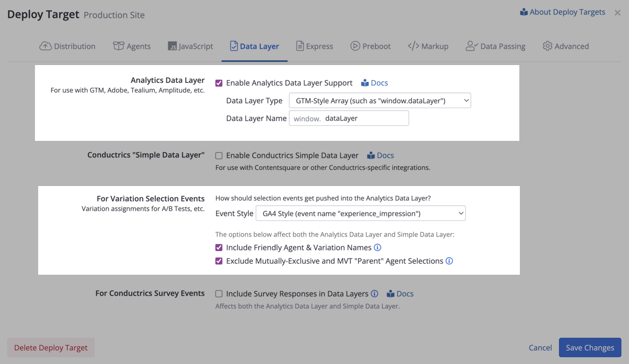Enable Conductrics Simple Data Layer checkbox
Screen dimensions: 629x364
(x=219, y=156)
